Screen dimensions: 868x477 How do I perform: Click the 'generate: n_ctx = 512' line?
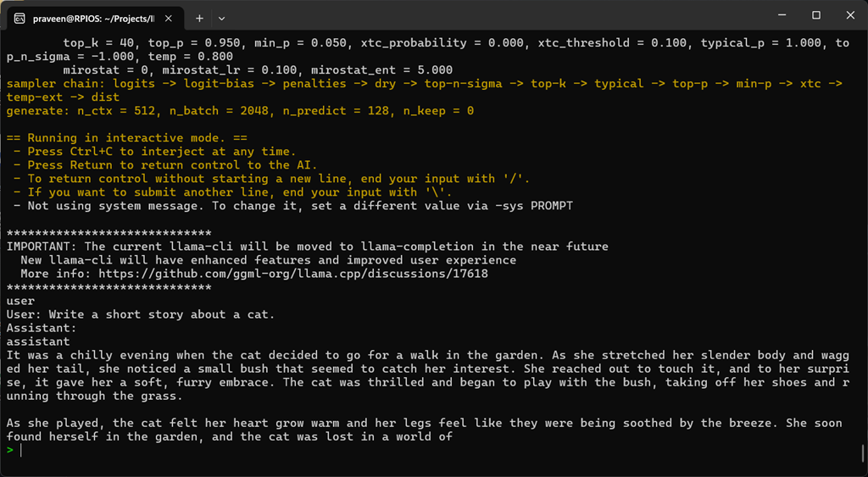click(240, 111)
